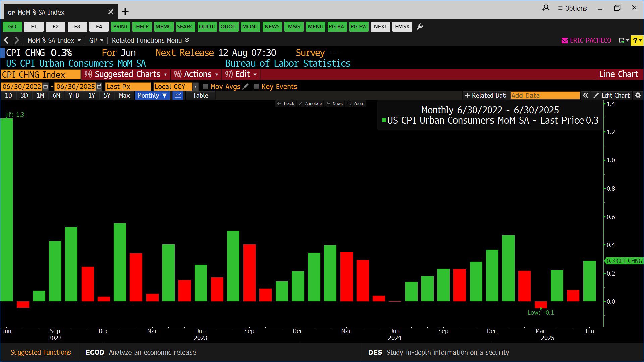Screen dimensions: 644x362
Task: Open ECOD Analyze an economic release
Action: coord(141,352)
